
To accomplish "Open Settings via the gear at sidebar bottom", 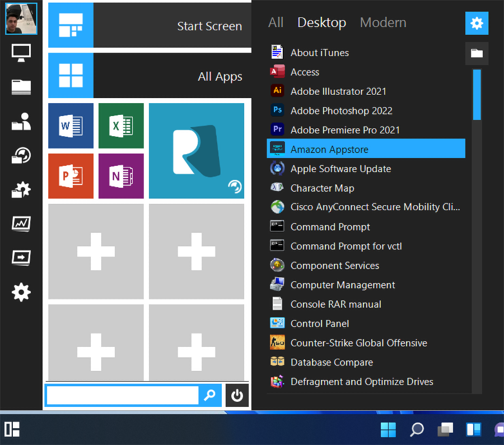I will point(21,292).
